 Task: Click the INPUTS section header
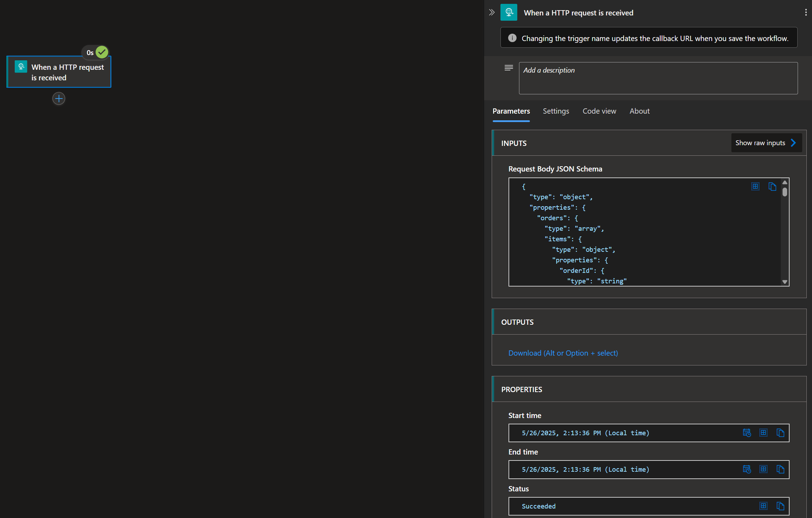point(649,143)
